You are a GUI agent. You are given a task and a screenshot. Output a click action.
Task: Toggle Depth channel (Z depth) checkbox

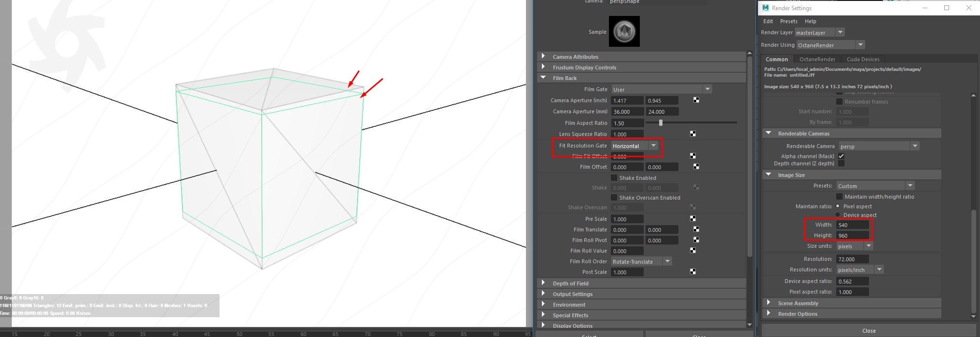tap(841, 163)
